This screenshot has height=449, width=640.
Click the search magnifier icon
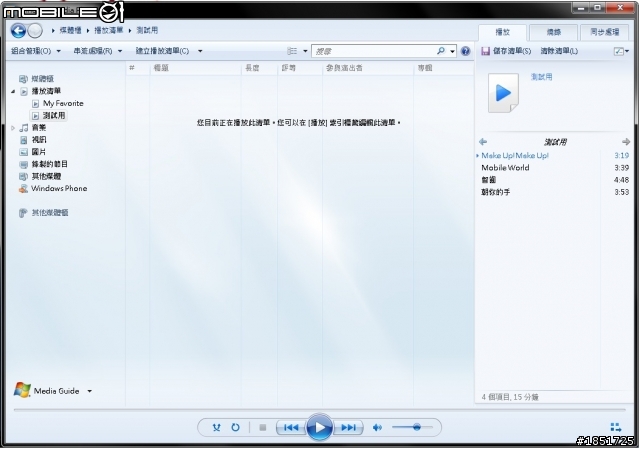click(x=441, y=51)
